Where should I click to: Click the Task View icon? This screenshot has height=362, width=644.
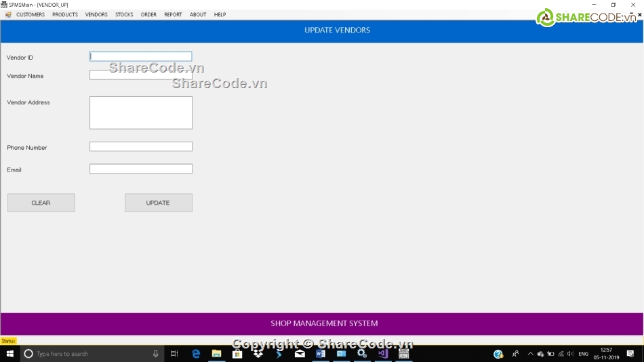point(174,354)
